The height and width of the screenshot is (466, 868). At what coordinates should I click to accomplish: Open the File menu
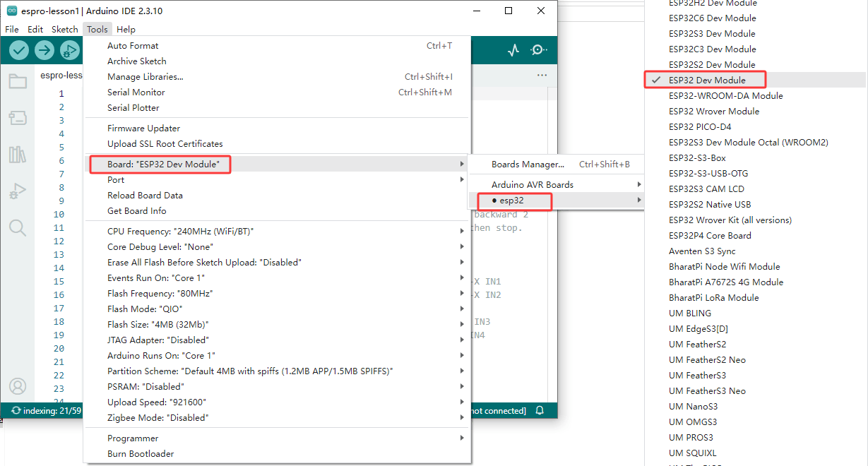12,30
